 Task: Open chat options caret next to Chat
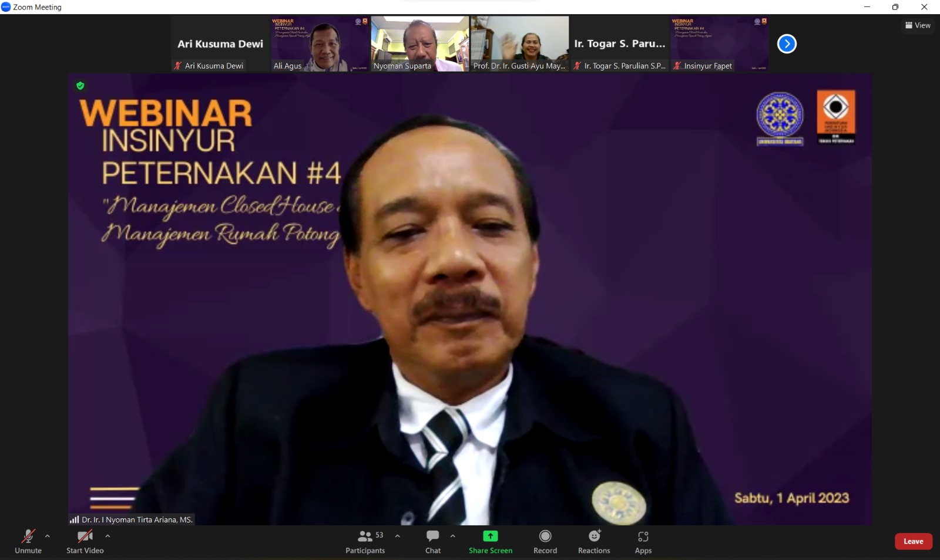[x=453, y=536]
